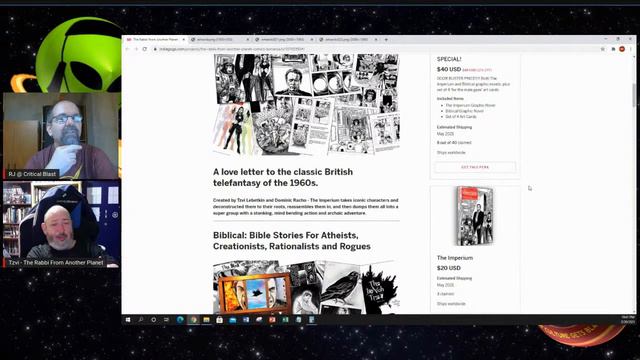
Task: Click the taskbar clock and date
Action: click(627, 320)
